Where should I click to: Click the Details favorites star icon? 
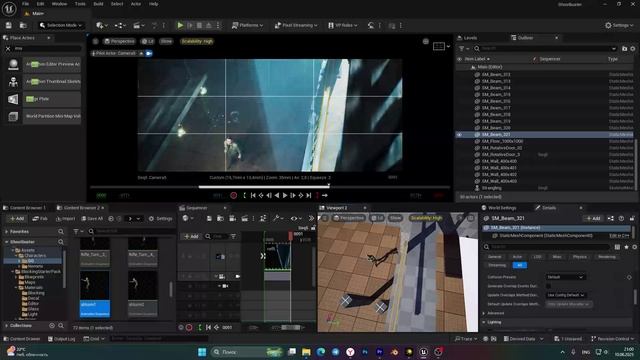626,247
